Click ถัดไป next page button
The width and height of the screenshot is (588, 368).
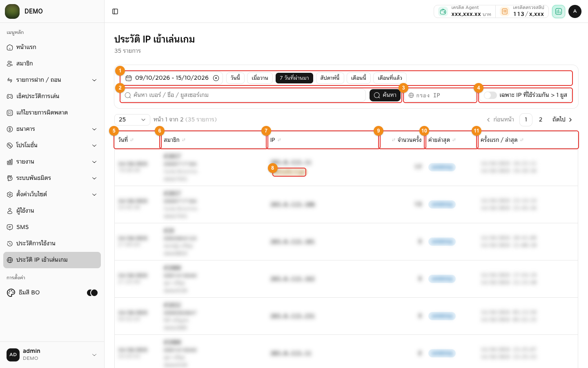point(562,119)
